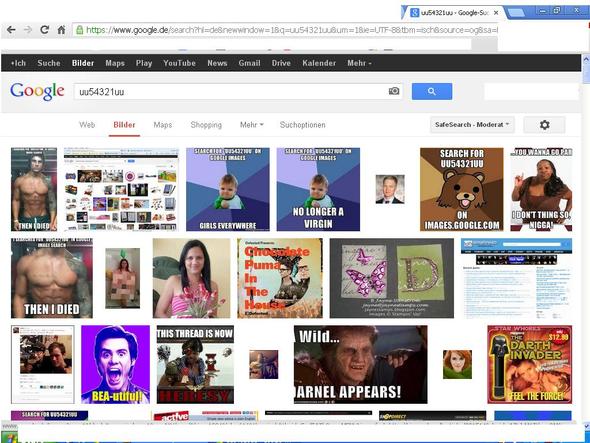
Task: Expand the Mehr dropdown in black bar
Action: pyautogui.click(x=359, y=63)
